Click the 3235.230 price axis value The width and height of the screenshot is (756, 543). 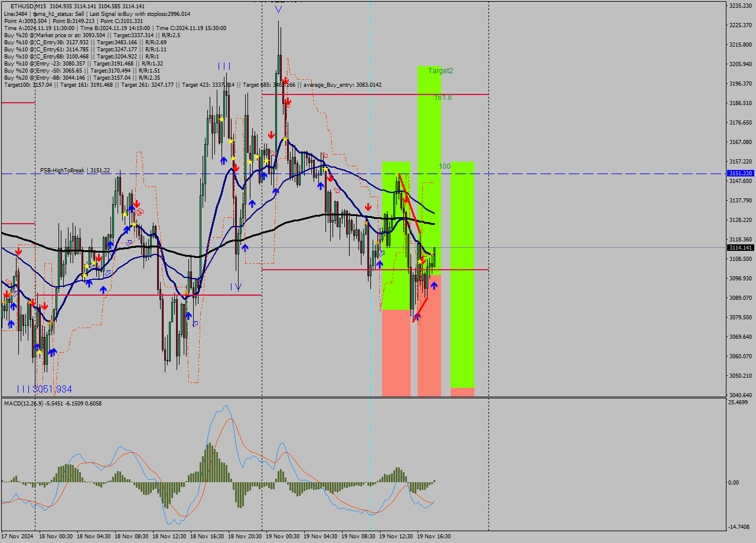[x=740, y=5]
